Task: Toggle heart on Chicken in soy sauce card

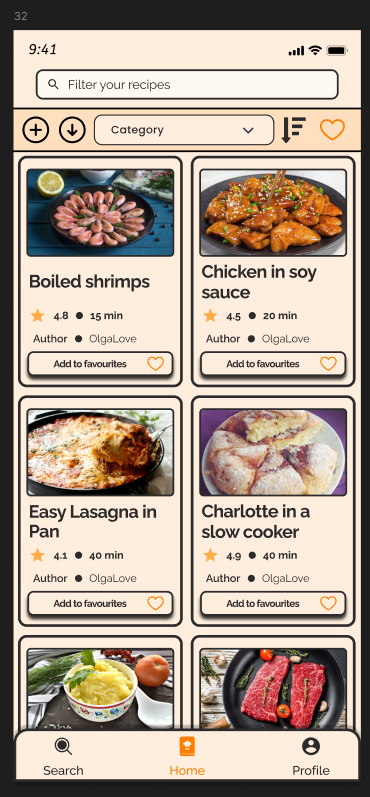Action: [328, 364]
